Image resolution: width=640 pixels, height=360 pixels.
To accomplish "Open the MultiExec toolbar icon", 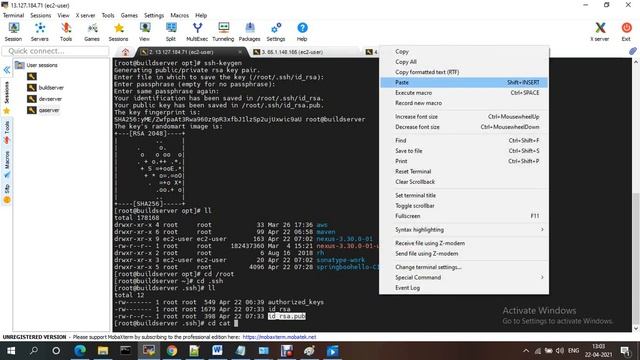I will coord(197,32).
